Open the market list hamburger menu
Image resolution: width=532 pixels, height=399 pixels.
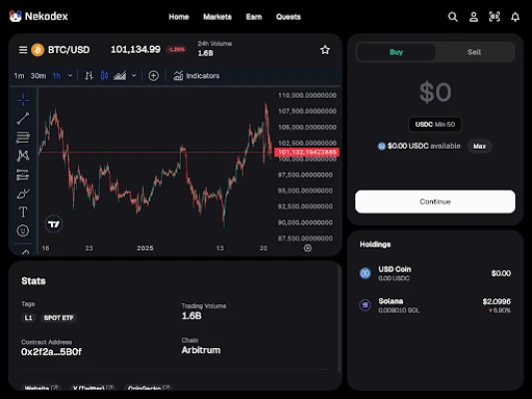coord(23,50)
